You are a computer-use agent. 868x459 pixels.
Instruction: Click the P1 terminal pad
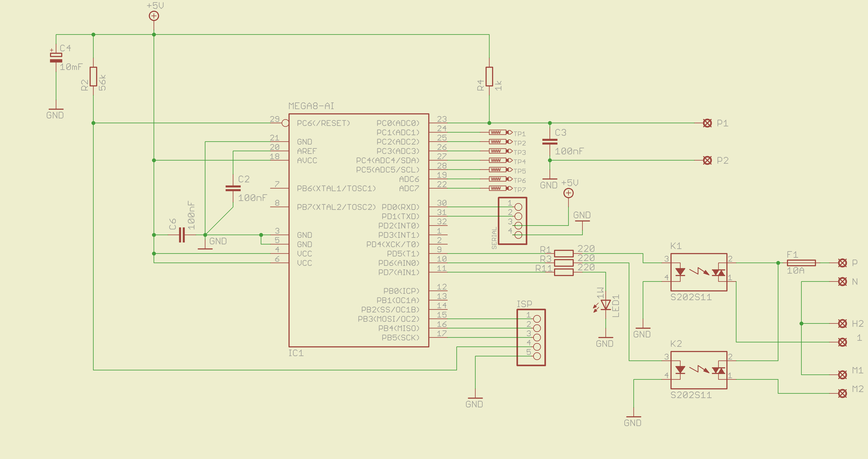coord(708,123)
